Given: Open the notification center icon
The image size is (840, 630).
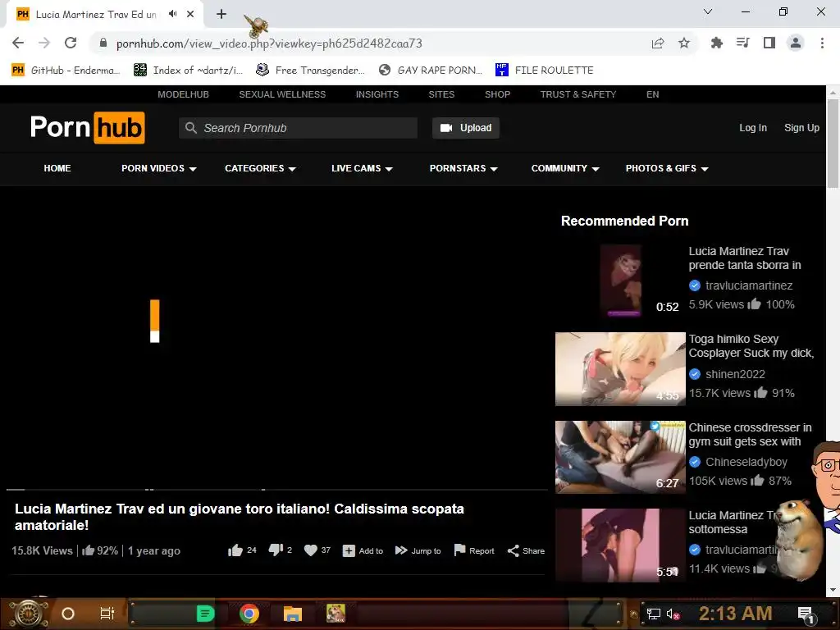Looking at the screenshot, I should [x=806, y=614].
